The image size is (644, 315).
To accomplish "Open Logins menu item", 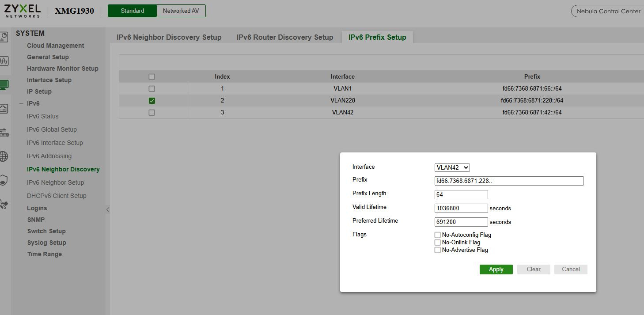I will 37,208.
